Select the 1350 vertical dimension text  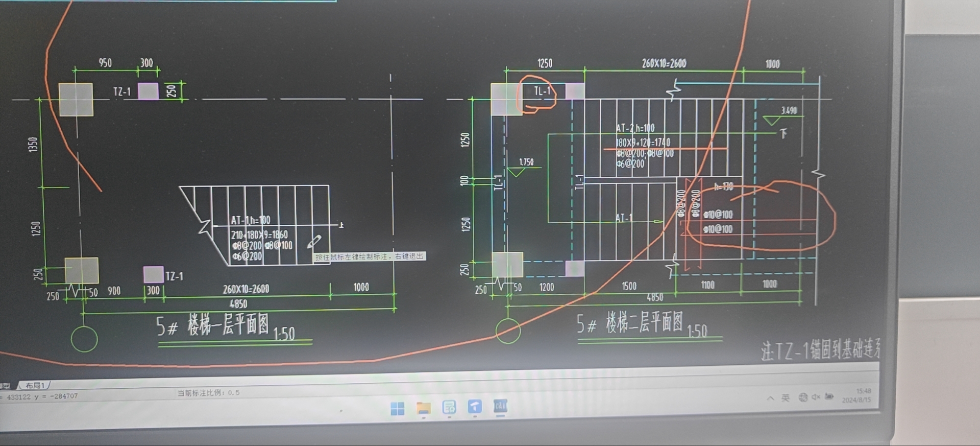coord(33,145)
